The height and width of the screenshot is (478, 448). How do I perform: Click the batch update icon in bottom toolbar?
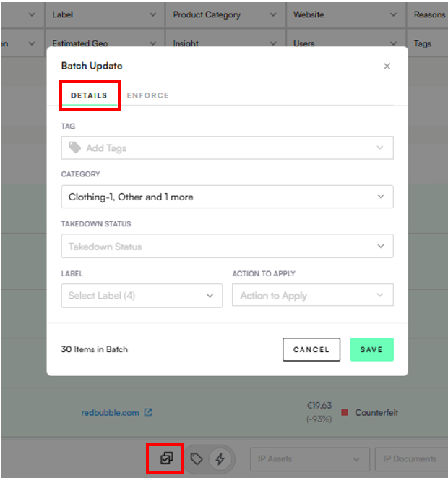[x=166, y=458]
